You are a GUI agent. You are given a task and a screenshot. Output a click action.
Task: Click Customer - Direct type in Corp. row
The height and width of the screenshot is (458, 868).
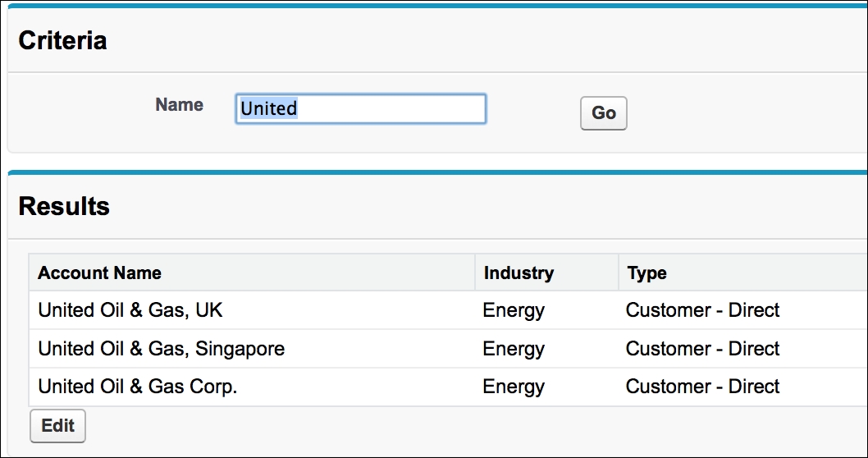click(702, 387)
